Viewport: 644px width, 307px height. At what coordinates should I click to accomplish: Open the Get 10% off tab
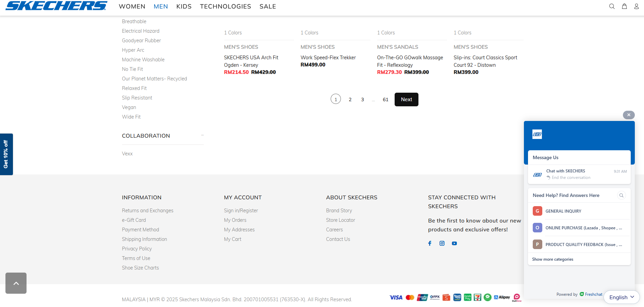click(x=6, y=154)
